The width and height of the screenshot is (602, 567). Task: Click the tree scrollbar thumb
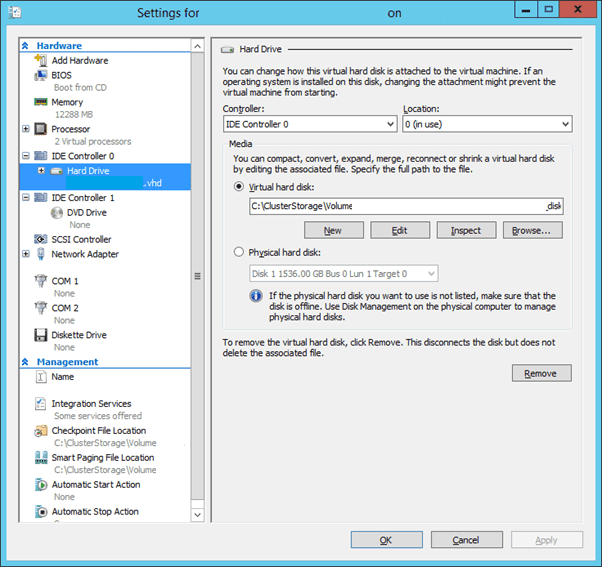pos(197,276)
